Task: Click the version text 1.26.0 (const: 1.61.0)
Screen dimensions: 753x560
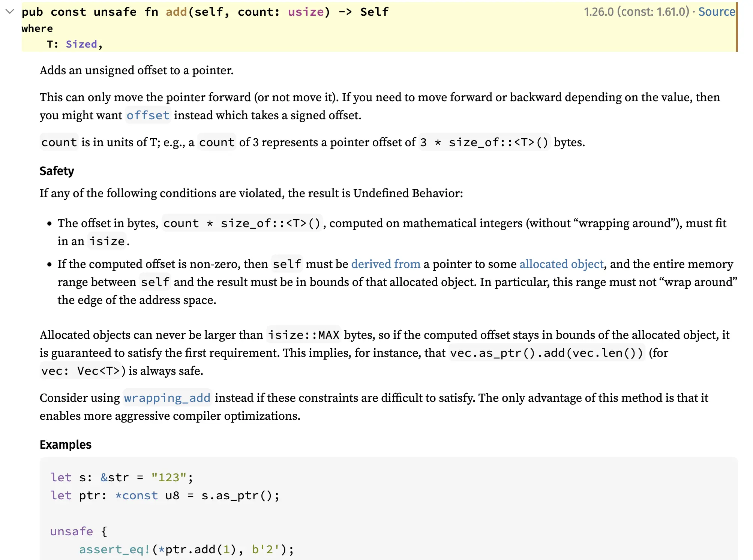Action: (x=636, y=12)
